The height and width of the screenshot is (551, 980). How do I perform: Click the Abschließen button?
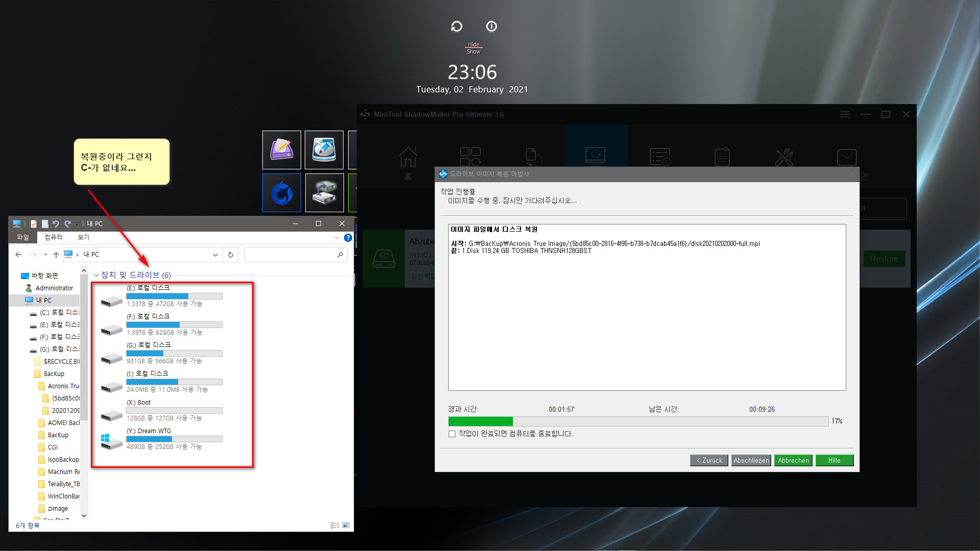tap(751, 460)
